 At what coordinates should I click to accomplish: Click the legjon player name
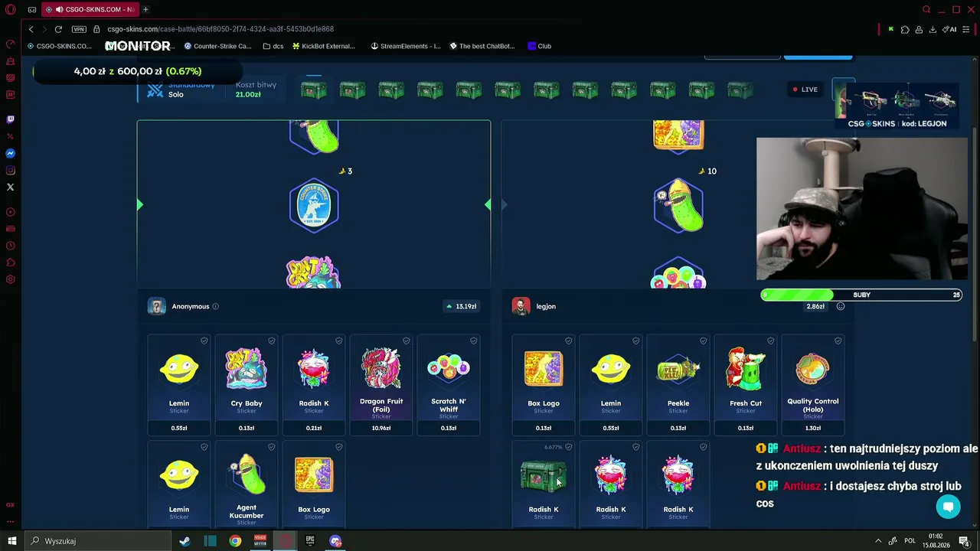[546, 306]
